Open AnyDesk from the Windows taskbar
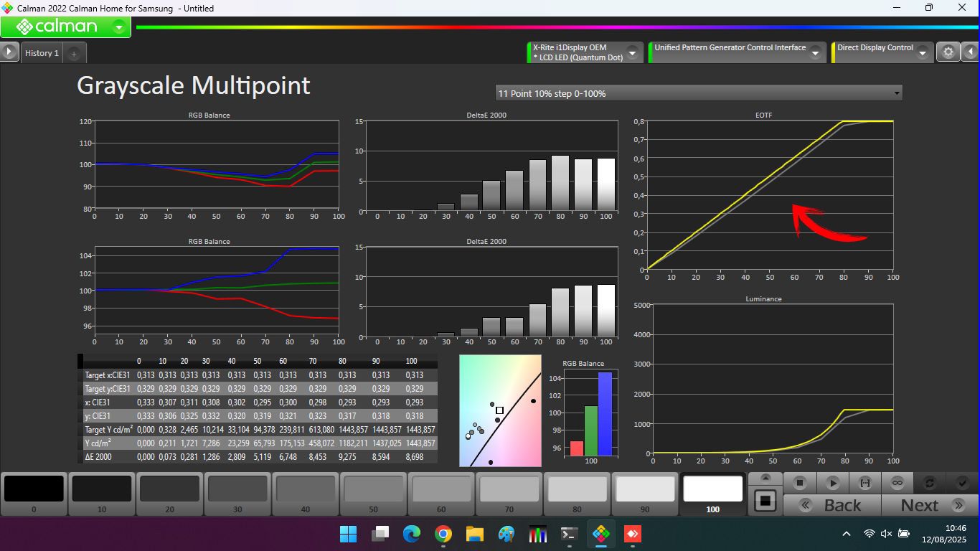This screenshot has height=551, width=980. [632, 534]
